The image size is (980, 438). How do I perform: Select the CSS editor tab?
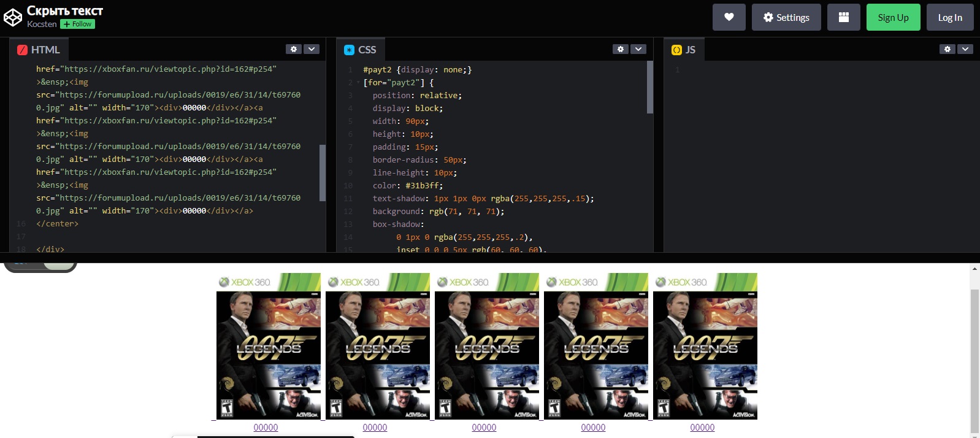tap(361, 50)
